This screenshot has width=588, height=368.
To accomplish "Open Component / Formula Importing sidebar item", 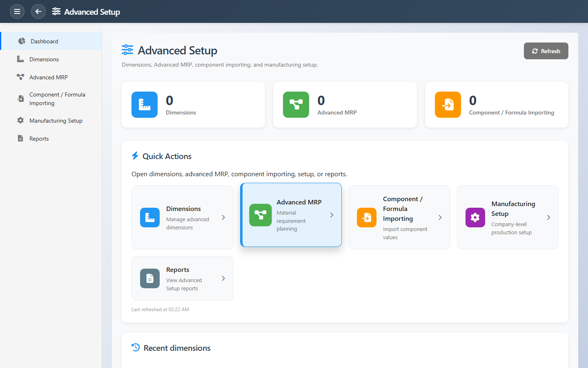I will (x=57, y=99).
